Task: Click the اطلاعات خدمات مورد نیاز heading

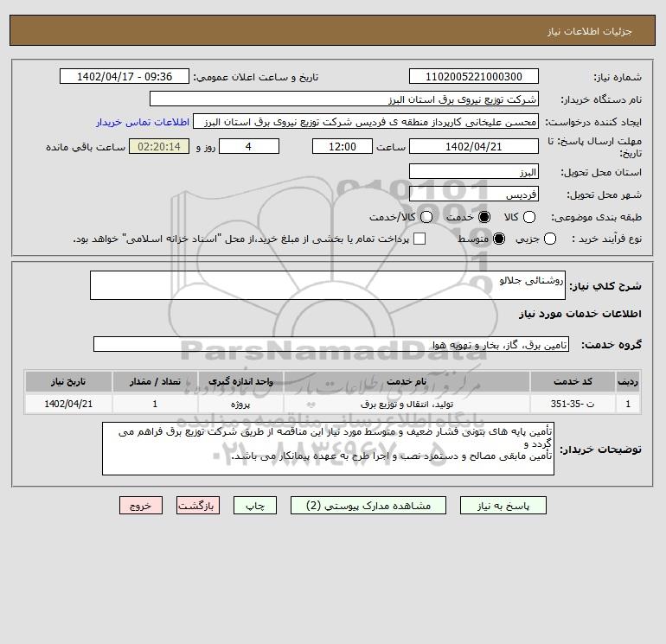Action: [580, 314]
